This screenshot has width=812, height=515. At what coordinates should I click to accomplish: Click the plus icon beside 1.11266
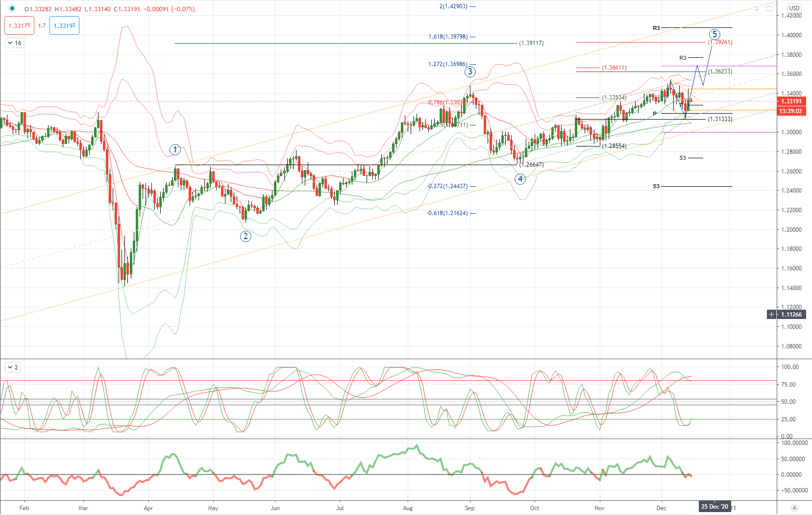coord(772,315)
